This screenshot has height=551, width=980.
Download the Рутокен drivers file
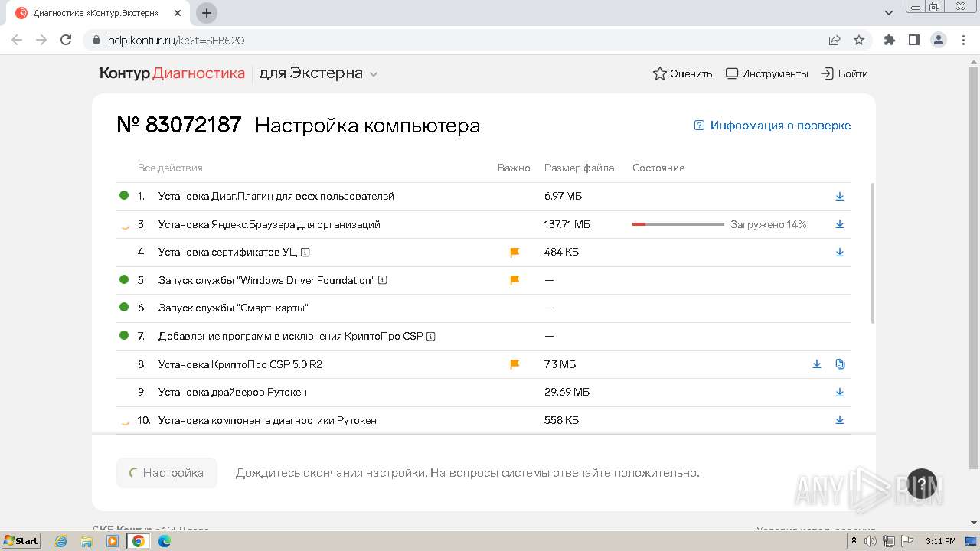click(x=839, y=393)
